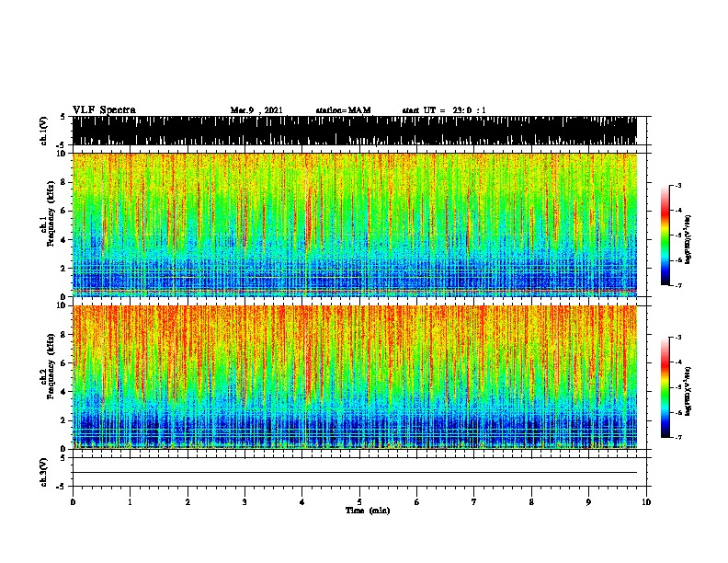Click time axis tick label "0"
The height and width of the screenshot is (563, 728).
[73, 502]
